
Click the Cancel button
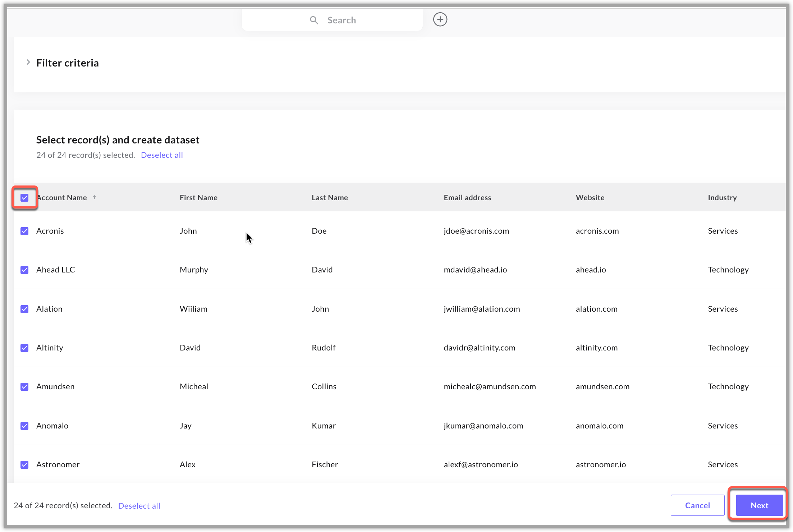(697, 505)
